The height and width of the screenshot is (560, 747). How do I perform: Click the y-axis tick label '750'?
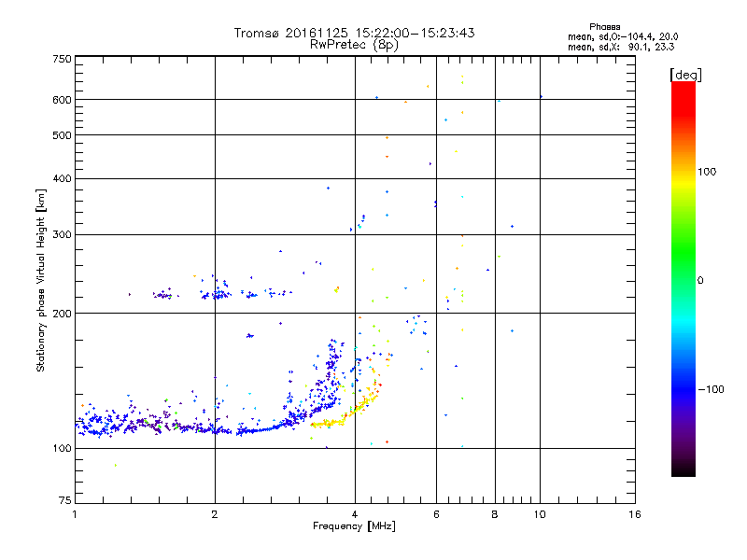point(62,59)
